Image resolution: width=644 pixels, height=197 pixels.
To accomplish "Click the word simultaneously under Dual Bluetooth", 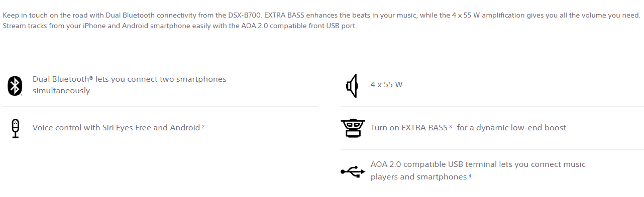I will coord(61,91).
